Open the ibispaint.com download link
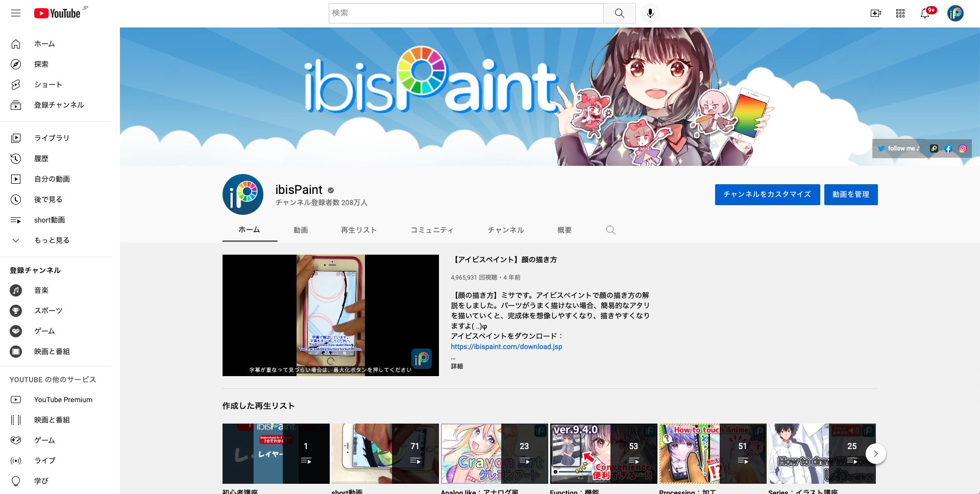980x494 pixels. pyautogui.click(x=506, y=347)
